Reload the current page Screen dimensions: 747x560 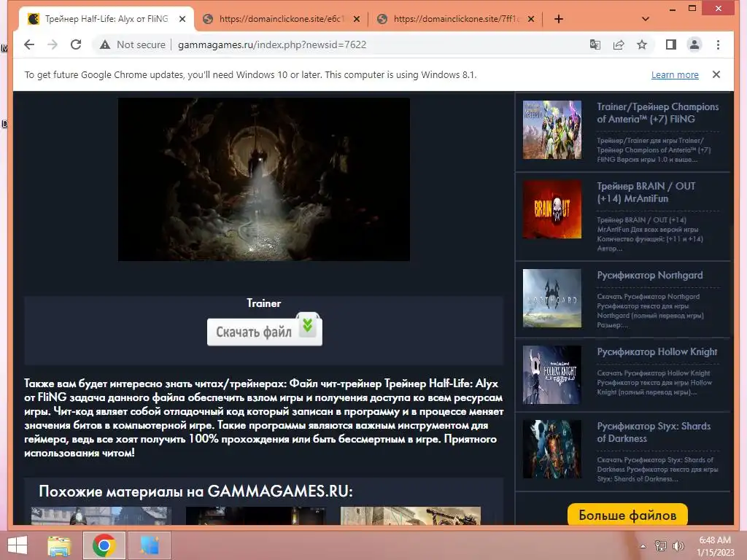[76, 44]
